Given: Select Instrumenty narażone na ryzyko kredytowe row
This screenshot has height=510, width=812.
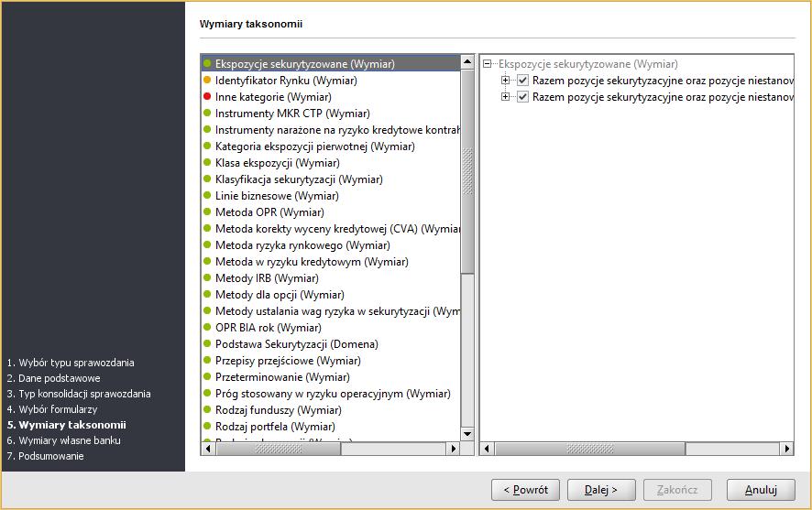Looking at the screenshot, I should (x=331, y=130).
